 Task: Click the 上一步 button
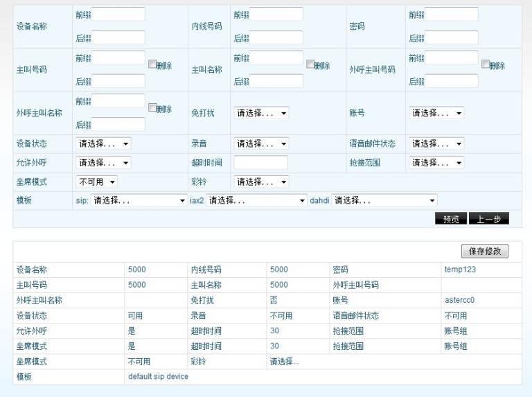[x=489, y=219]
